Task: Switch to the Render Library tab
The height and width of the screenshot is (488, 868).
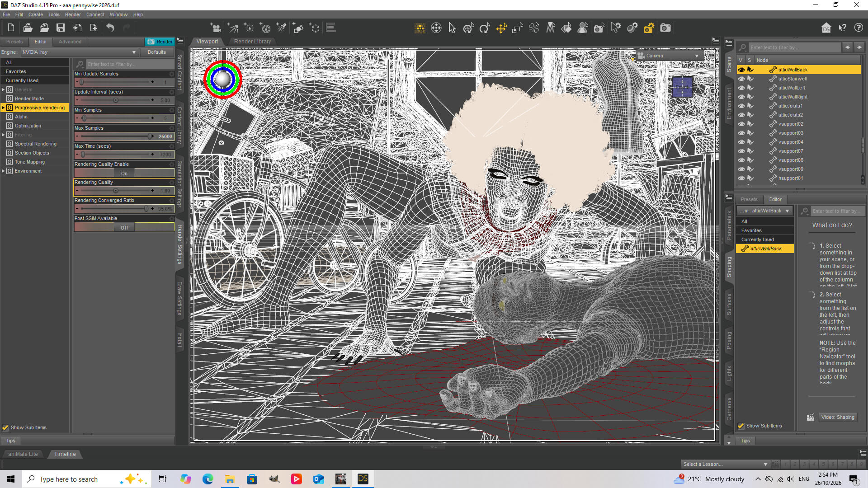Action: click(252, 42)
